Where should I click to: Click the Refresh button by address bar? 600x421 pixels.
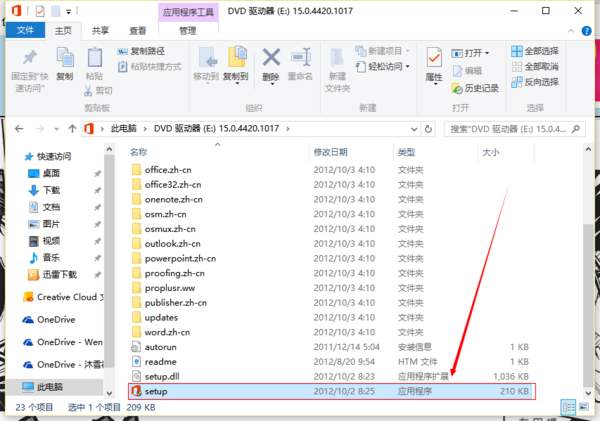coord(428,129)
